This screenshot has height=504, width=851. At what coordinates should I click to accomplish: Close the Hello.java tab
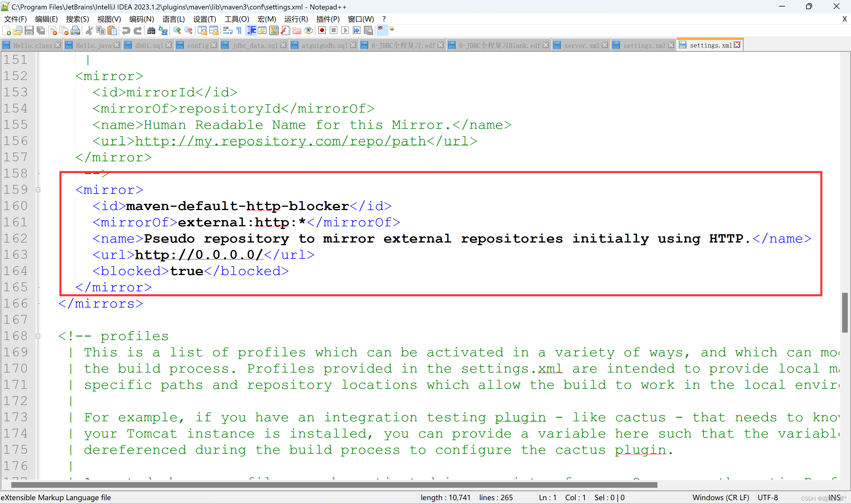click(x=117, y=45)
